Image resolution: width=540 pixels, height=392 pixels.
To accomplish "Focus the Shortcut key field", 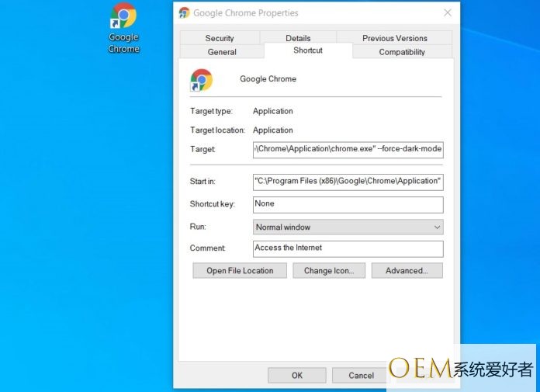I will 348,205.
